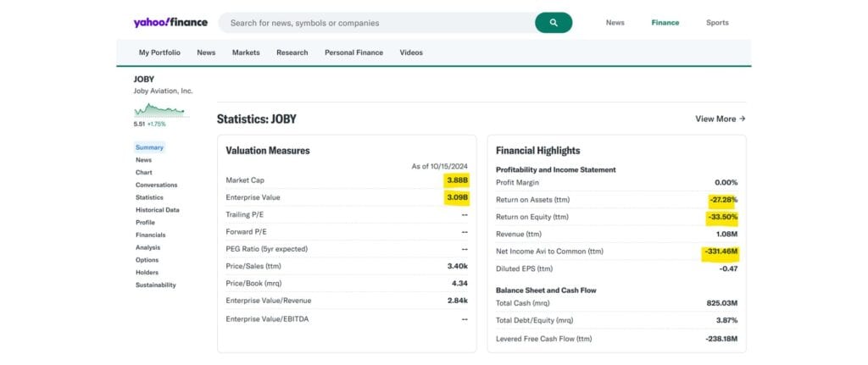This screenshot has width=868, height=365.
Task: Select Finance in the top header
Action: tap(665, 23)
